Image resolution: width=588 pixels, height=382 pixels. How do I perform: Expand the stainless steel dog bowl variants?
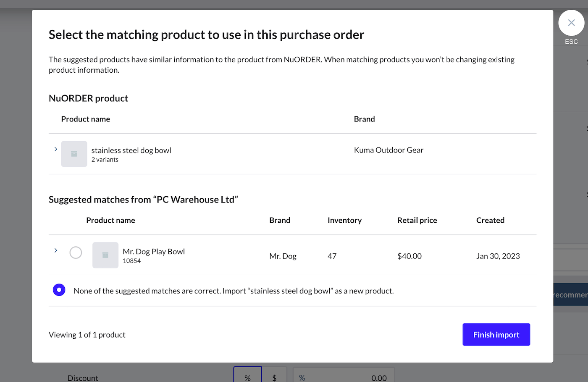point(55,149)
